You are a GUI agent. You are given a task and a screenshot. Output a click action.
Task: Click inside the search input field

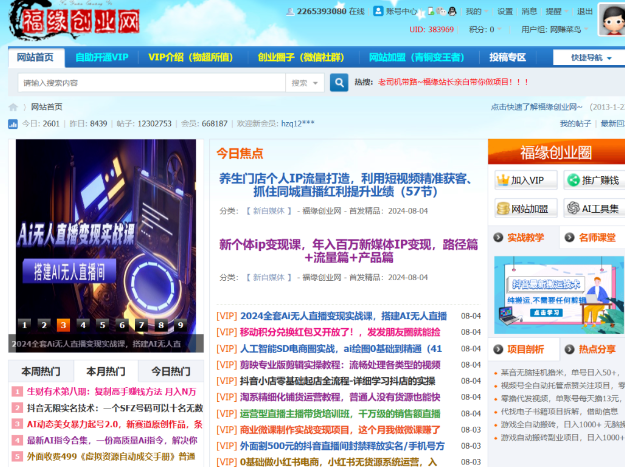click(151, 83)
